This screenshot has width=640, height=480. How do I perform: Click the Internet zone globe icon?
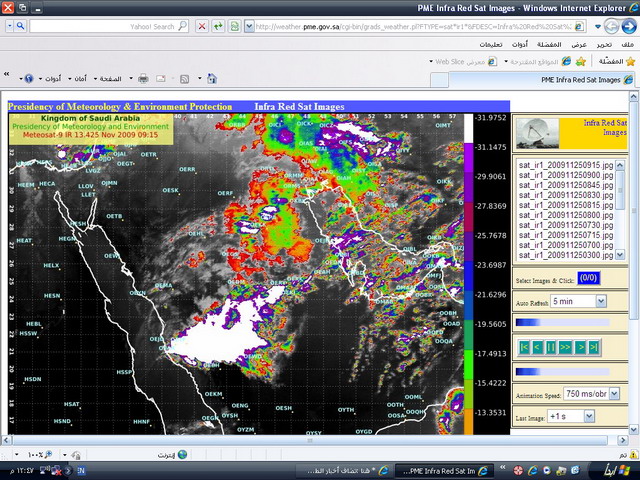point(182,454)
